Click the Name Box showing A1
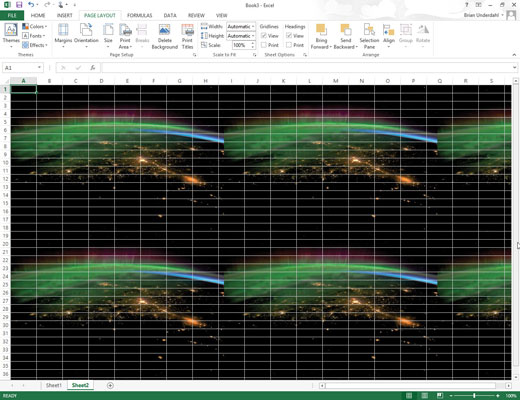Viewport: 520px width, 400px height. 19,68
